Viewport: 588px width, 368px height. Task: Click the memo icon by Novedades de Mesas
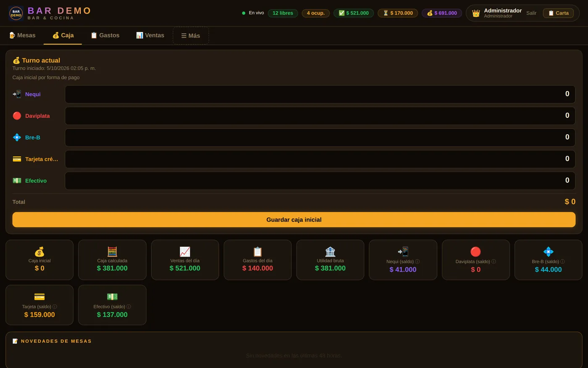[x=15, y=341]
